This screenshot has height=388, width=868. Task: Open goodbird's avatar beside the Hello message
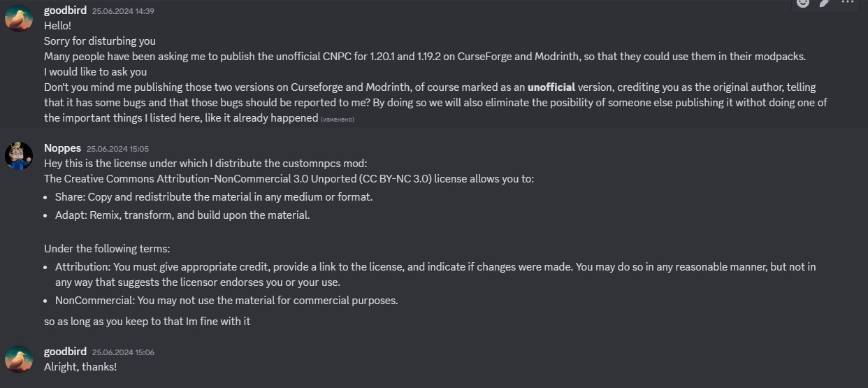click(19, 18)
